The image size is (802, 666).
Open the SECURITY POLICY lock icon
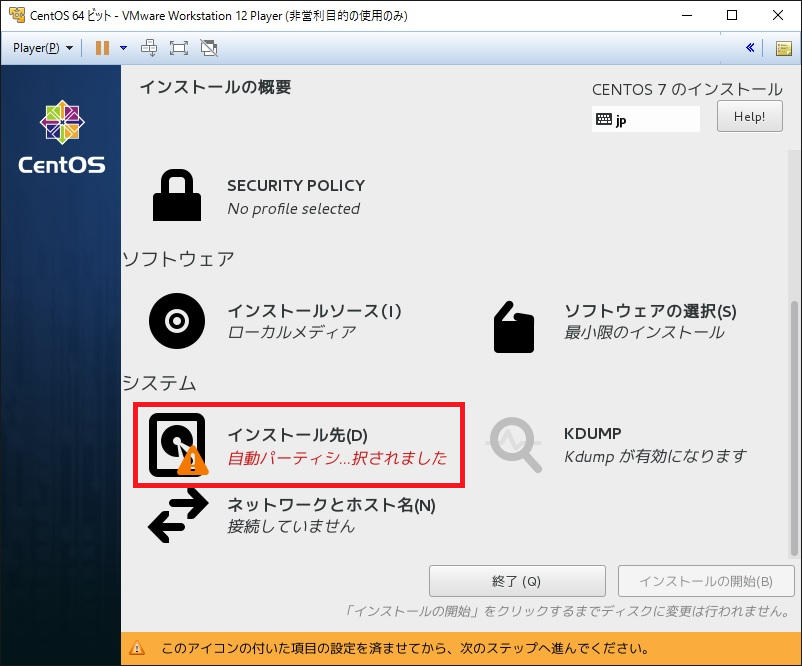pyautogui.click(x=176, y=197)
